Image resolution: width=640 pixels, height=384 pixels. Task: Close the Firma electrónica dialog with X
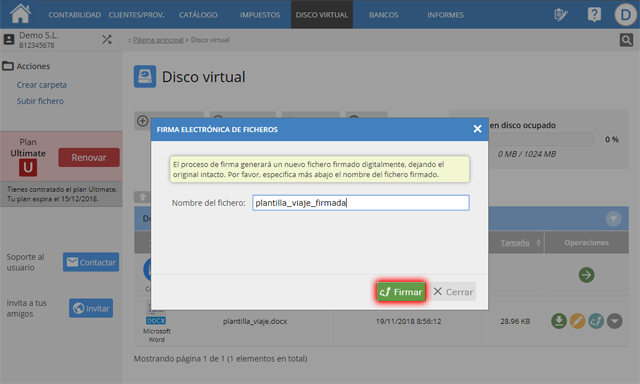(477, 129)
